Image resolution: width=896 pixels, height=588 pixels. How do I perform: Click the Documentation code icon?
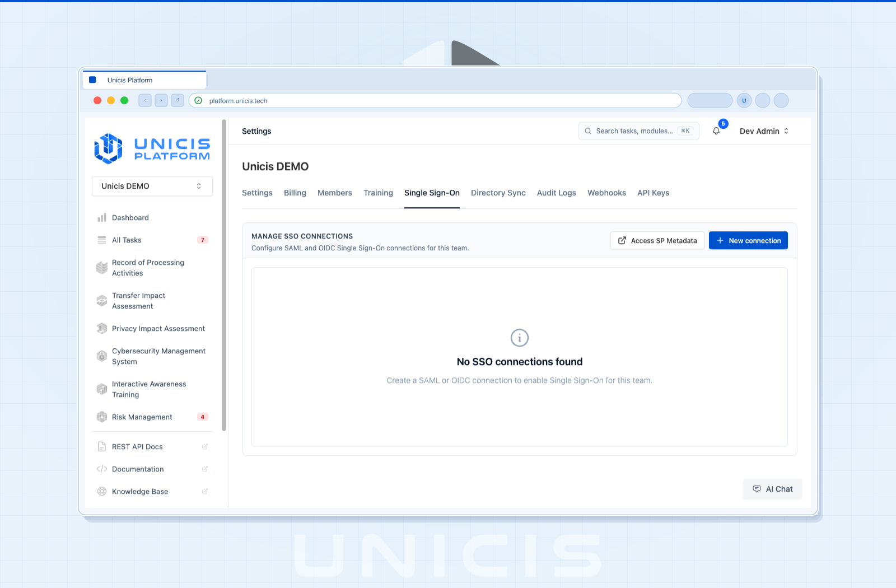tap(102, 469)
